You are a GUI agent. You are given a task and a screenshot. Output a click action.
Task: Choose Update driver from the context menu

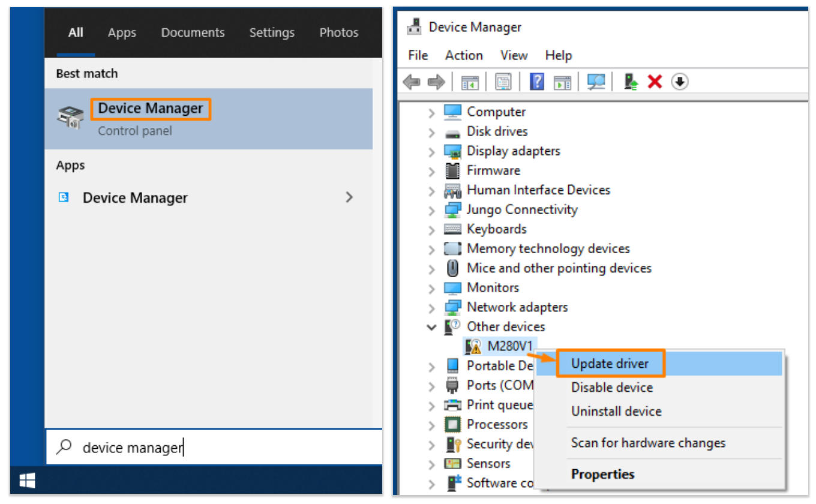coord(611,363)
